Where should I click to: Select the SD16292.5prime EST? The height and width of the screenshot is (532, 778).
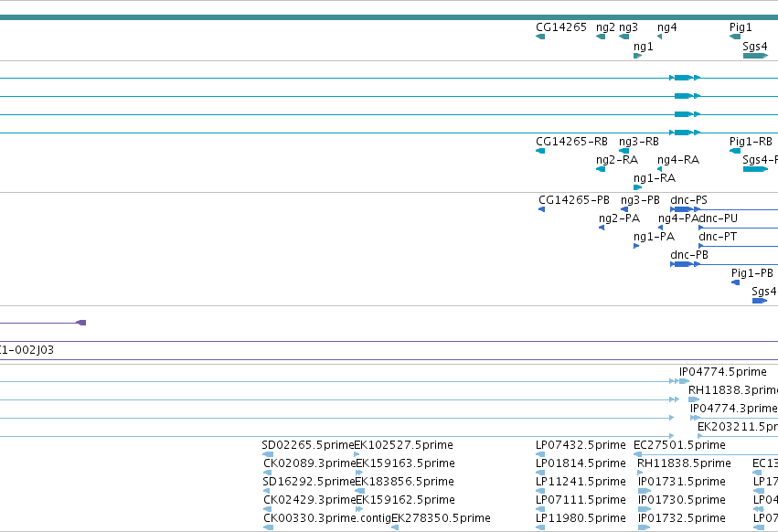coord(266,491)
